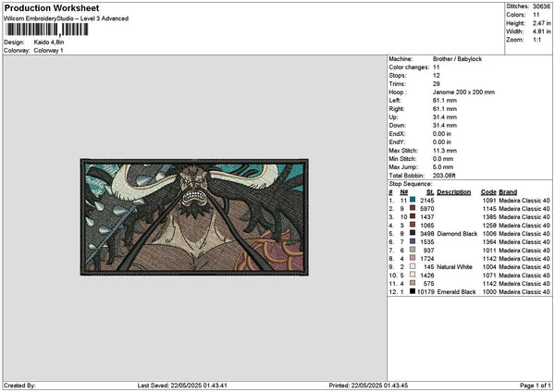Click the 'Stop Sequence:' heading
The width and height of the screenshot is (555, 392).
pos(410,184)
